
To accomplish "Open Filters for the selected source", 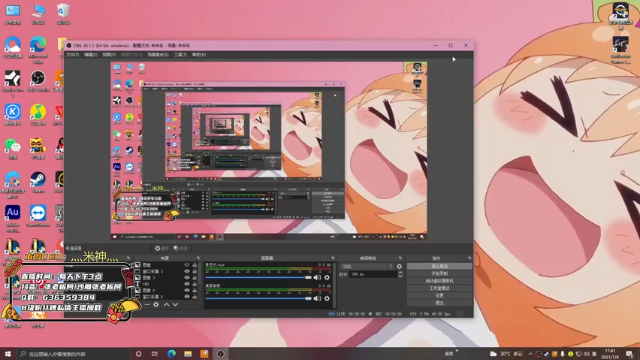I will click(x=180, y=248).
